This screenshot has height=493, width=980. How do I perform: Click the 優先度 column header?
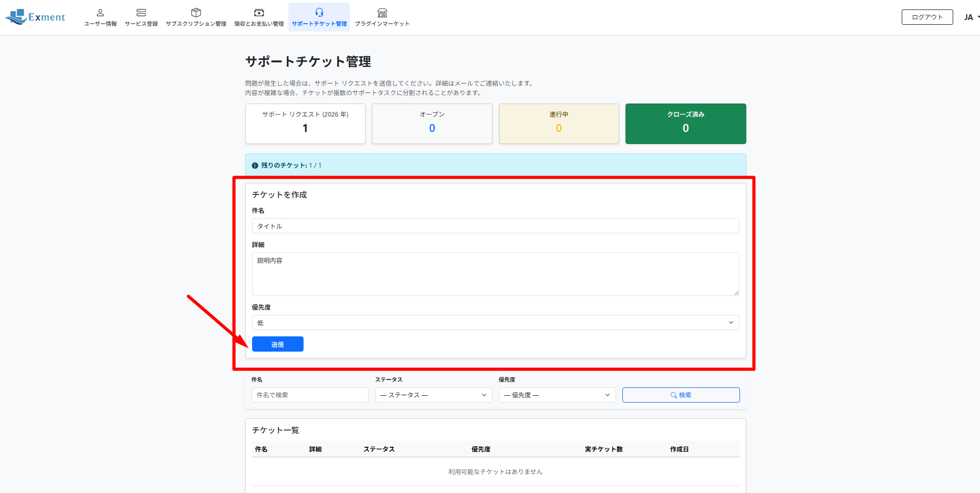tap(481, 449)
